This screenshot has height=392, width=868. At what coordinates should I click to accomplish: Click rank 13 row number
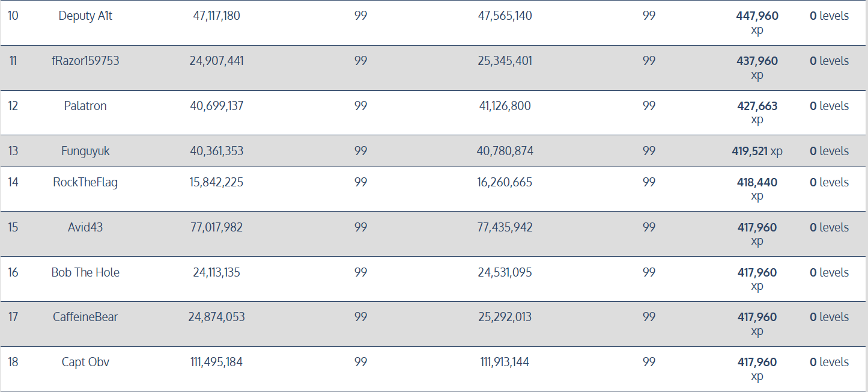click(13, 151)
